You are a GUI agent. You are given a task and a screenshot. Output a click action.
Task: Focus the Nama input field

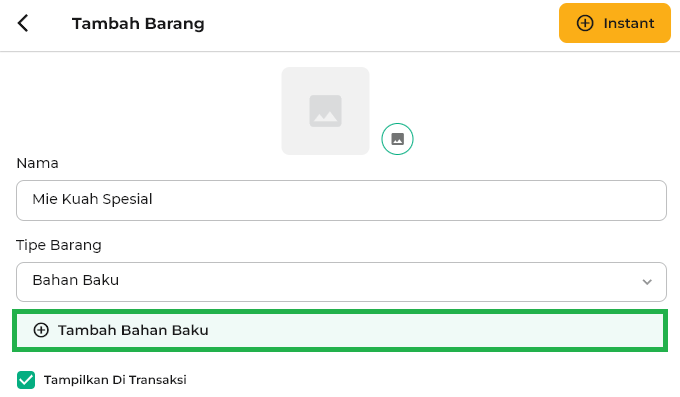point(341,200)
